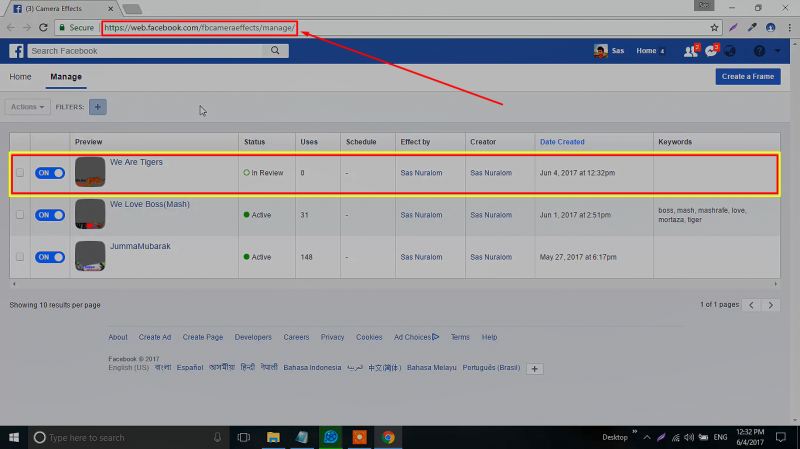Open the Windows Start menu
The image size is (800, 449).
click(14, 437)
